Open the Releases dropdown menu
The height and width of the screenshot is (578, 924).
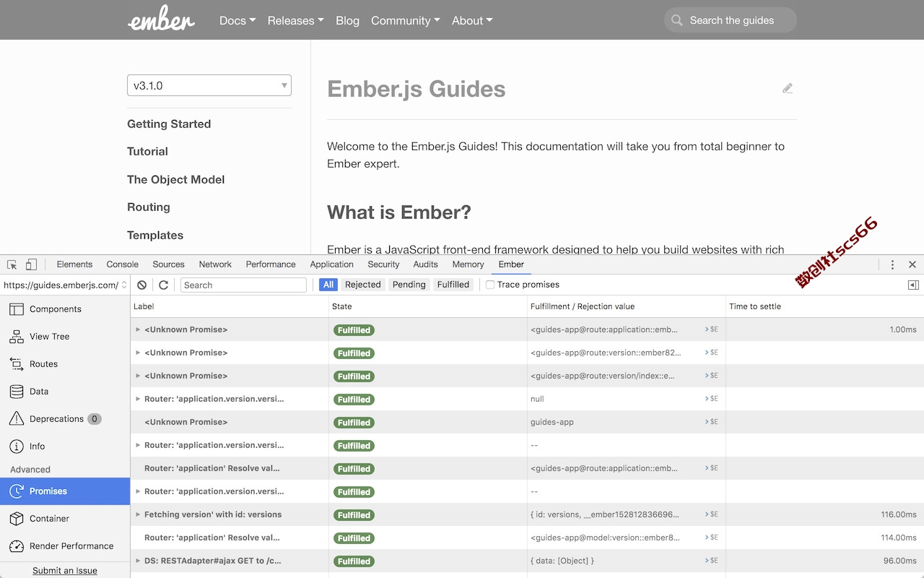click(295, 20)
